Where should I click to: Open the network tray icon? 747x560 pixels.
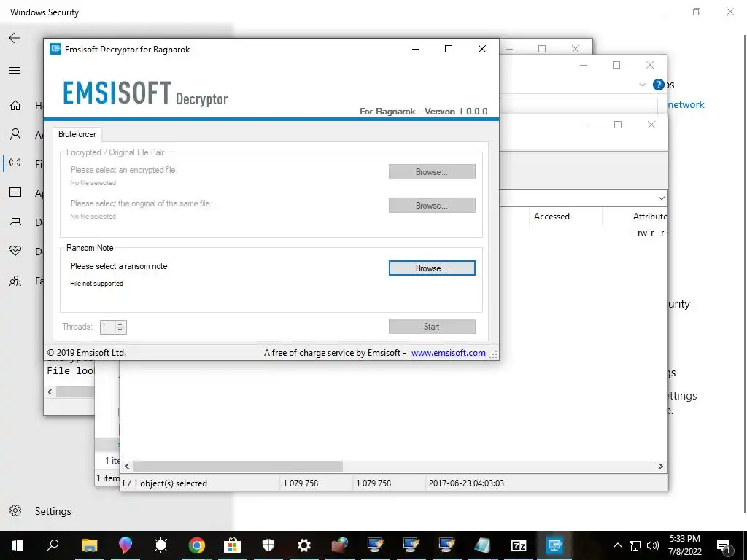pyautogui.click(x=635, y=545)
